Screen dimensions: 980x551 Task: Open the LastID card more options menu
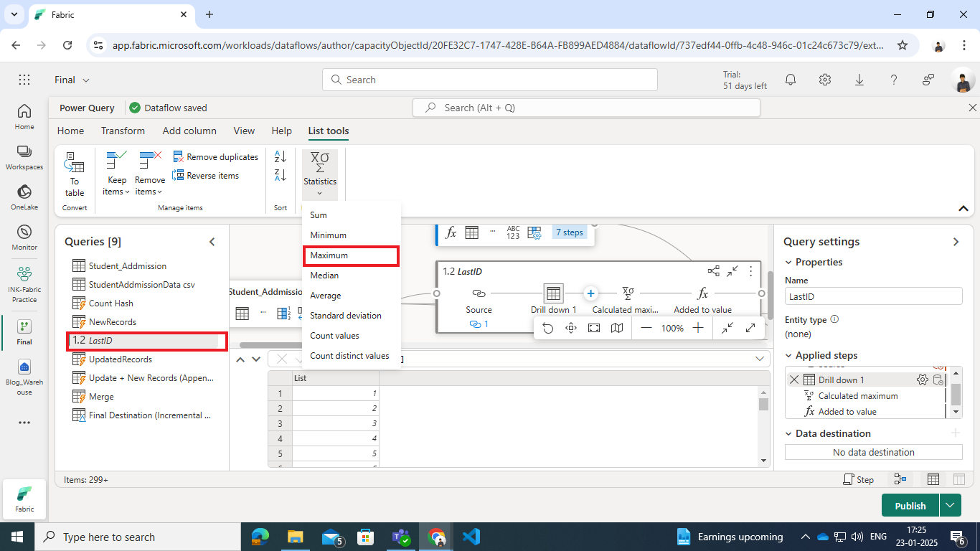pos(751,271)
